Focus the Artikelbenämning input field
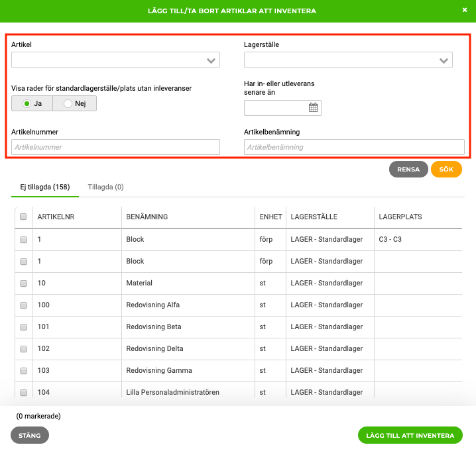This screenshot has width=476, height=451. coord(354,147)
